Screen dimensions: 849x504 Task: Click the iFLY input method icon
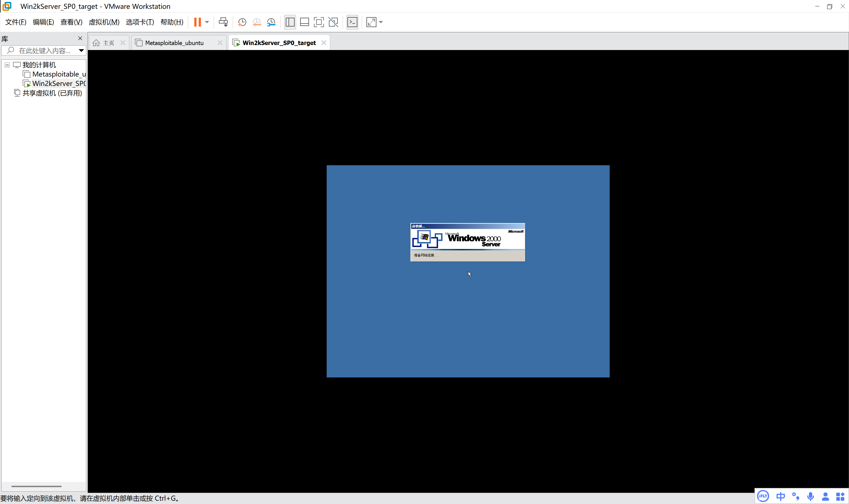(763, 496)
